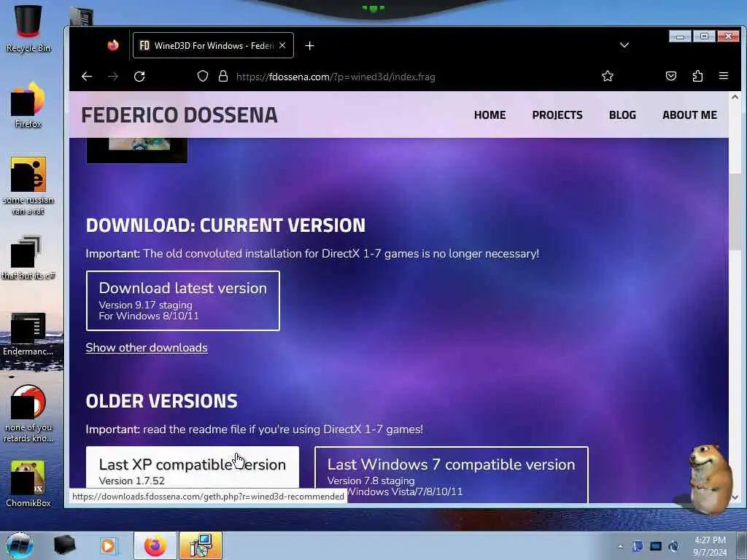Click the page scrollbar down arrow
Image resolution: width=747 pixels, height=560 pixels.
tap(735, 497)
